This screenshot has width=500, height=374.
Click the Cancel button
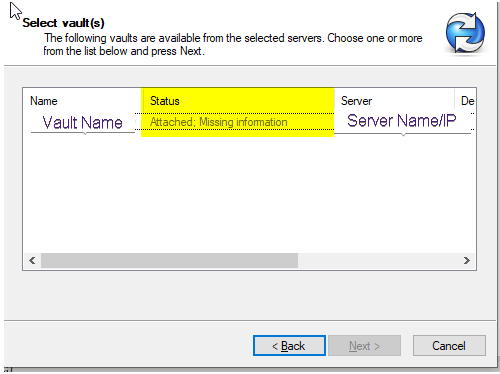[x=449, y=346]
